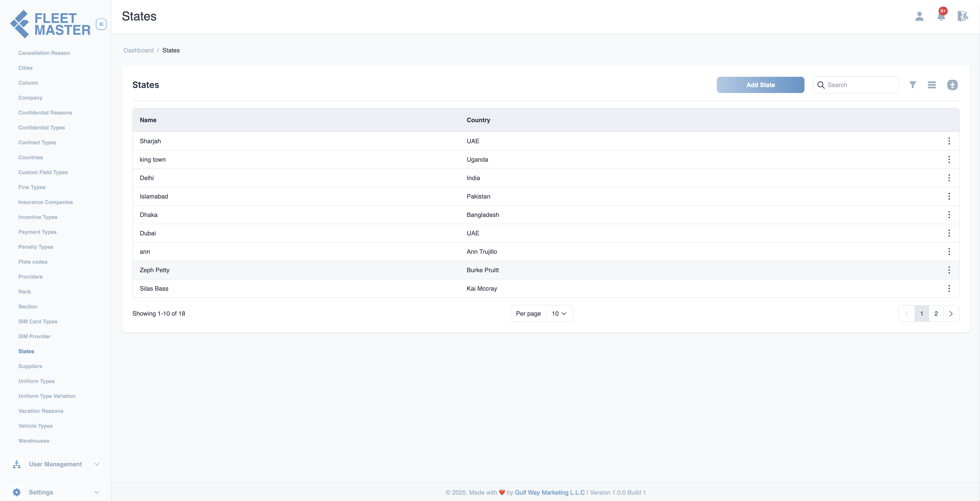
Task: Open actions menu for Dhaka row
Action: tap(949, 215)
